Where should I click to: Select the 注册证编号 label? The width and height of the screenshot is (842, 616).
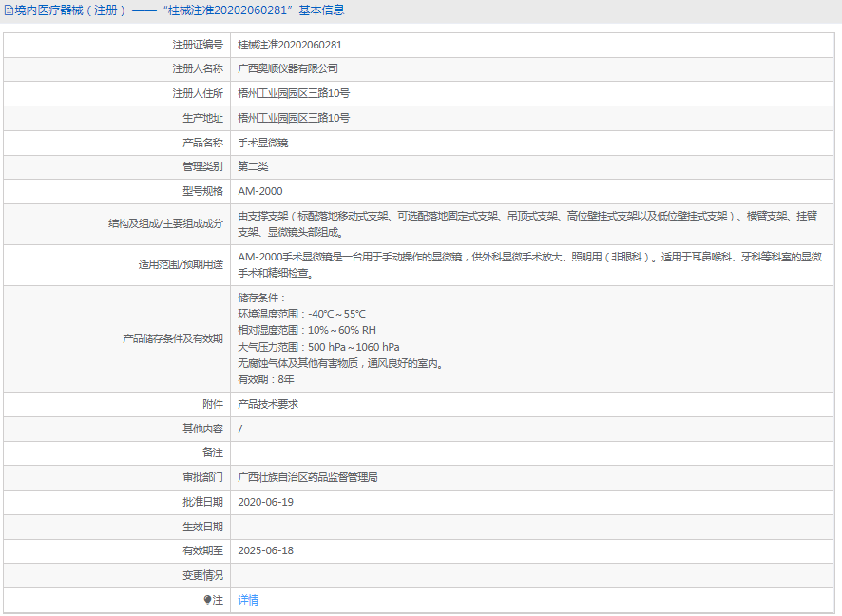point(197,45)
